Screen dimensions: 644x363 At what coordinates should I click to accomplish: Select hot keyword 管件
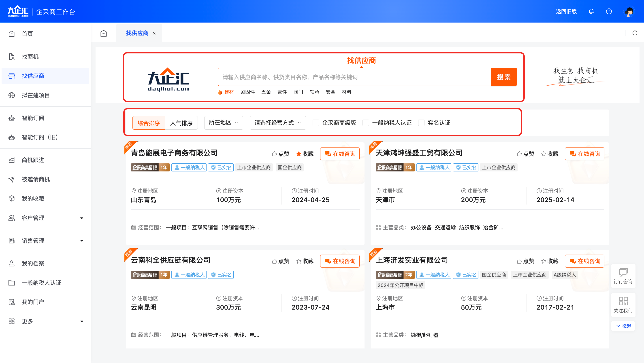(x=282, y=92)
